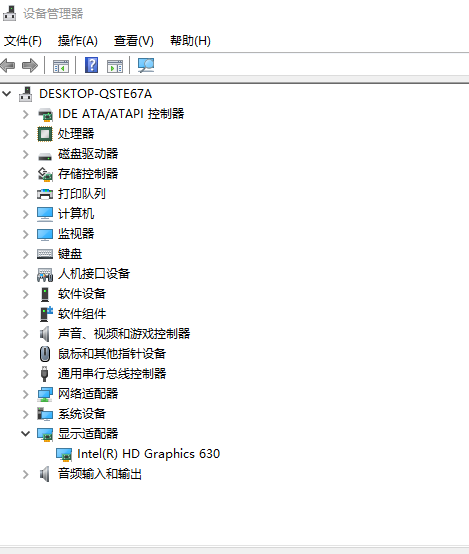Click the print queue printer icon
The width and height of the screenshot is (469, 554).
click(x=45, y=194)
